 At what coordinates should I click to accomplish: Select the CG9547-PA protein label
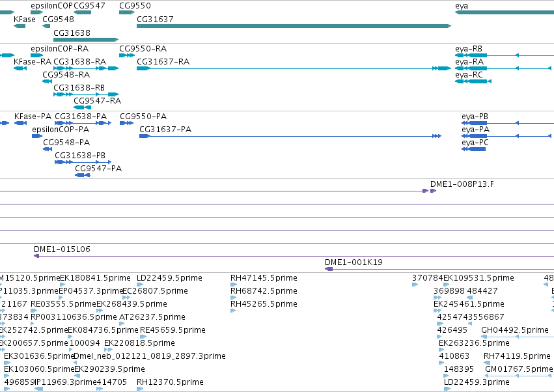coord(98,169)
